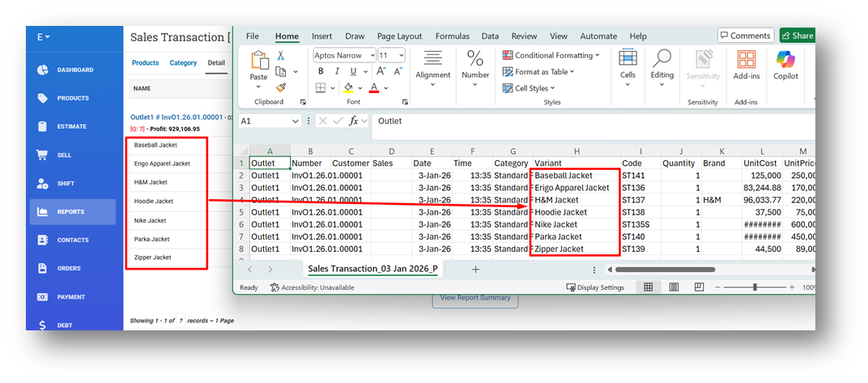
Task: Open the Formulas ribbon tab
Action: coord(452,36)
